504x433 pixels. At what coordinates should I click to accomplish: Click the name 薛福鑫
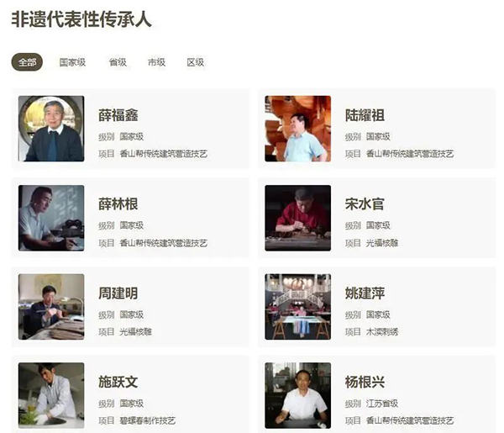coord(118,115)
